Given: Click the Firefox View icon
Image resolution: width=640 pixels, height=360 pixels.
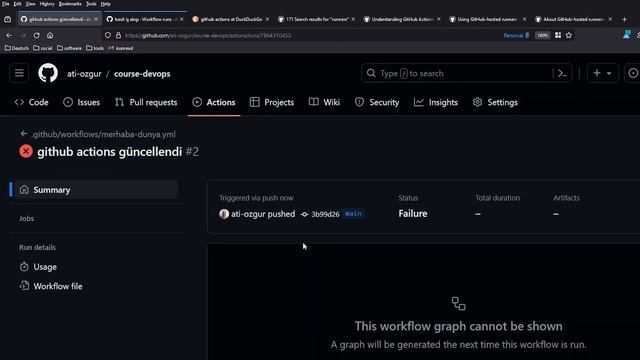Looking at the screenshot, I should 7,19.
